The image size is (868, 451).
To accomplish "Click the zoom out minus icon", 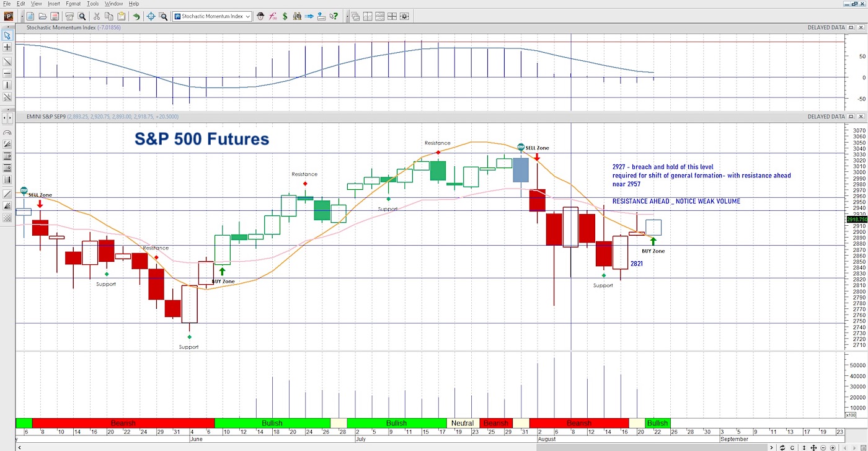I will (x=823, y=447).
